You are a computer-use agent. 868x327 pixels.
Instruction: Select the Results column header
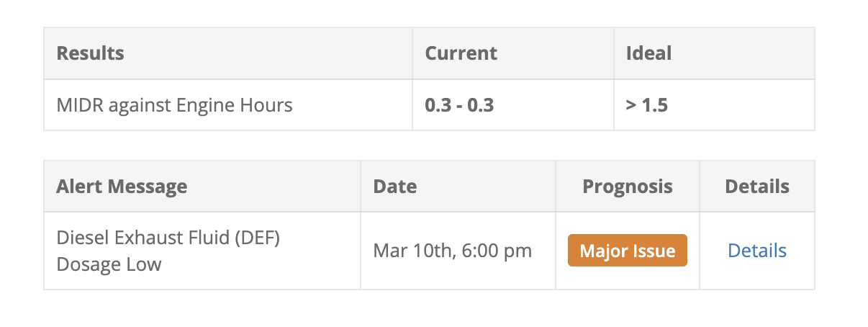91,53
